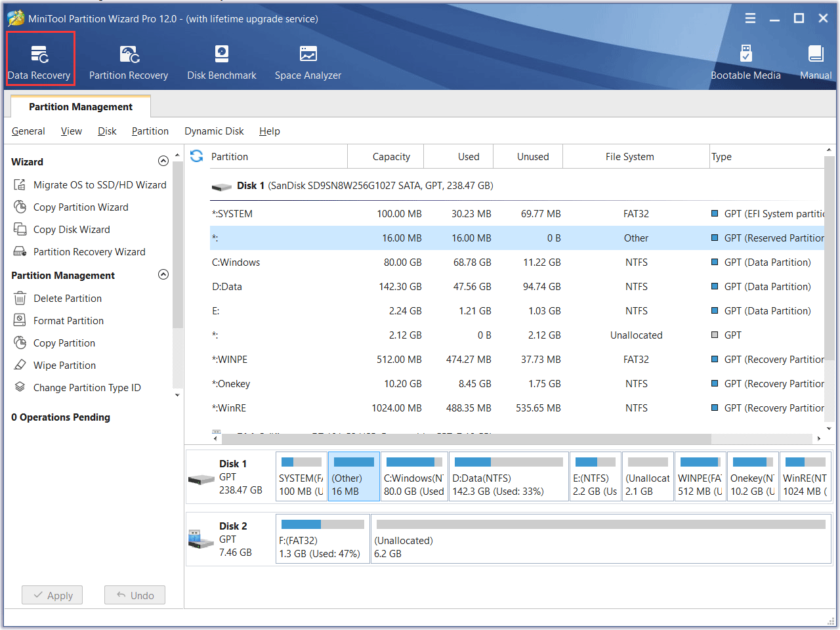Collapse the Partition Management sidebar section

click(x=163, y=275)
